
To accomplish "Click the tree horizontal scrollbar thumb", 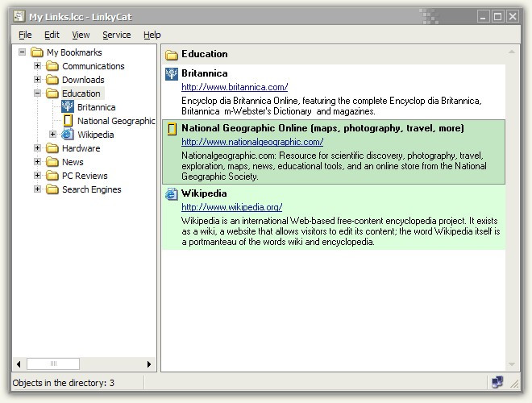I will click(53, 364).
